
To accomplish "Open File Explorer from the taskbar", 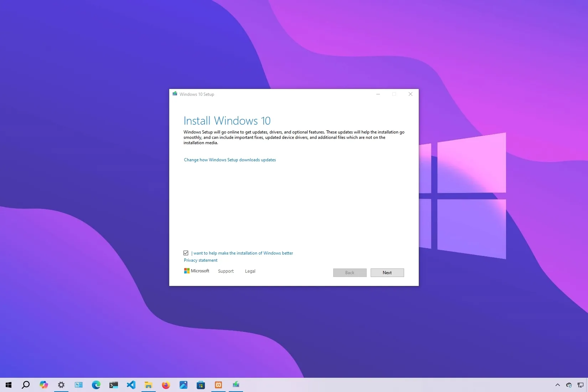I will 149,385.
